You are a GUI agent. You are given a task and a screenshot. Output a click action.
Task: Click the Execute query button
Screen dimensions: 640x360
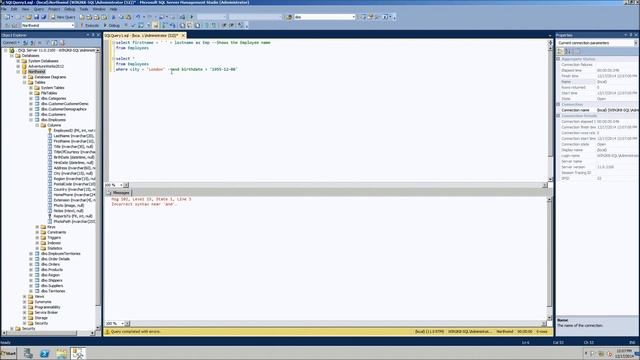pos(90,25)
